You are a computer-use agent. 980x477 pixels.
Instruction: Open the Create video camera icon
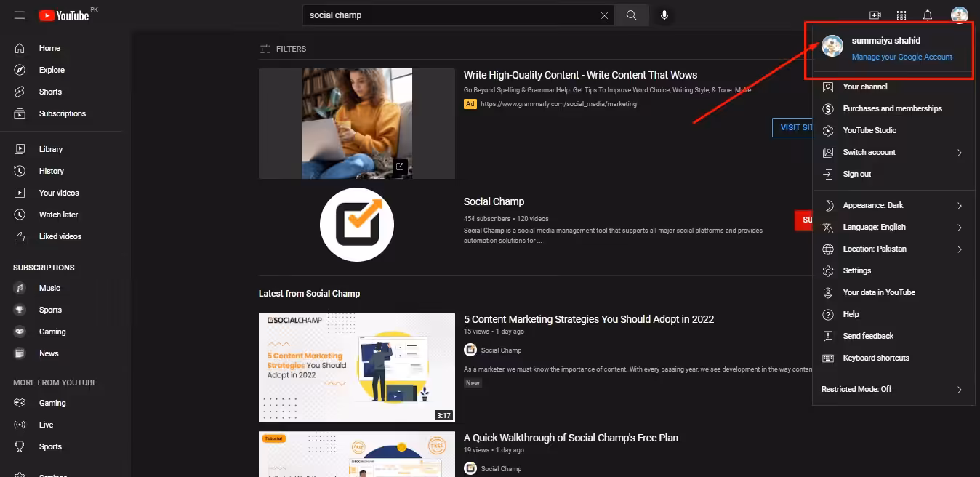(875, 15)
